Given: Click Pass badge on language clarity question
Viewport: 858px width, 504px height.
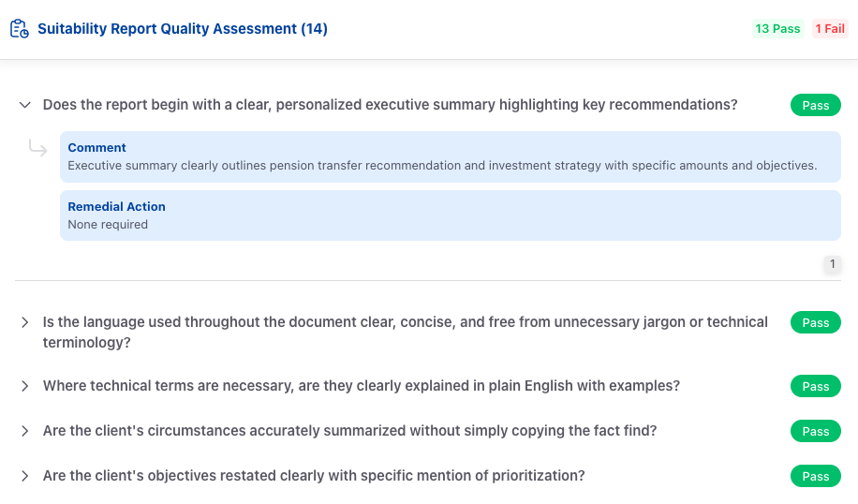Looking at the screenshot, I should click(x=815, y=322).
